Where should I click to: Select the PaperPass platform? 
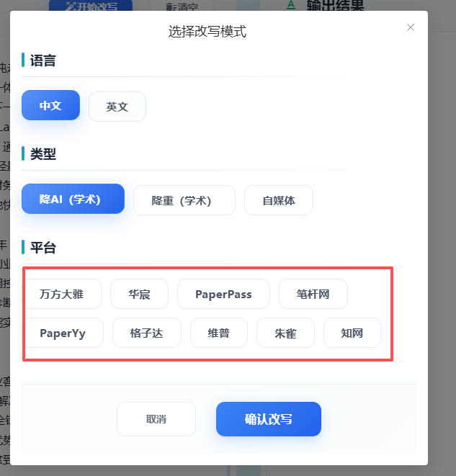point(223,294)
